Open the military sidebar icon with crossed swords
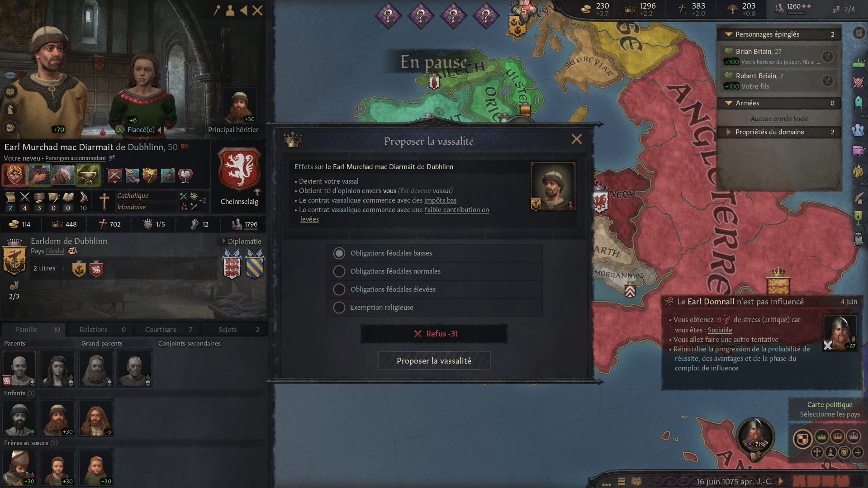 click(x=858, y=83)
